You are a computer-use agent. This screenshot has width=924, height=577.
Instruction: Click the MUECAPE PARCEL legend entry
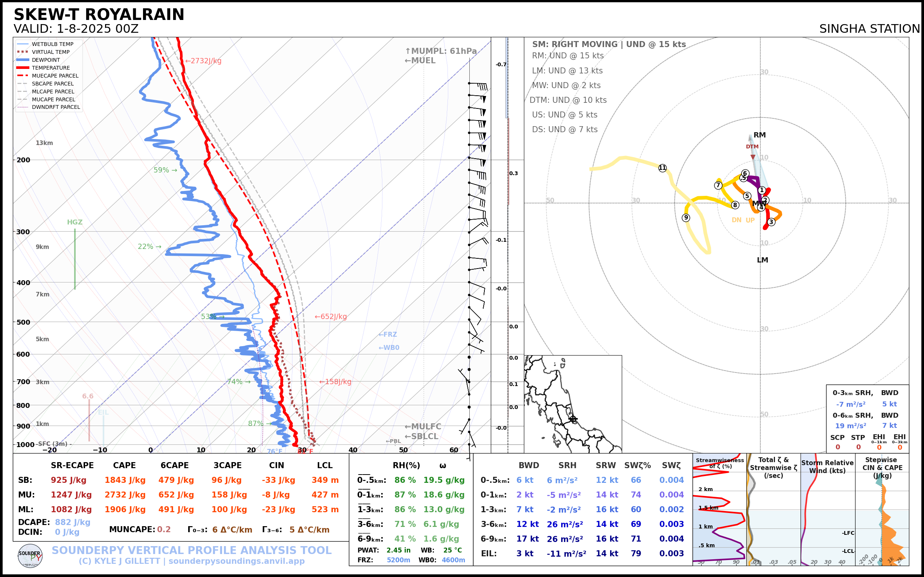click(x=55, y=76)
